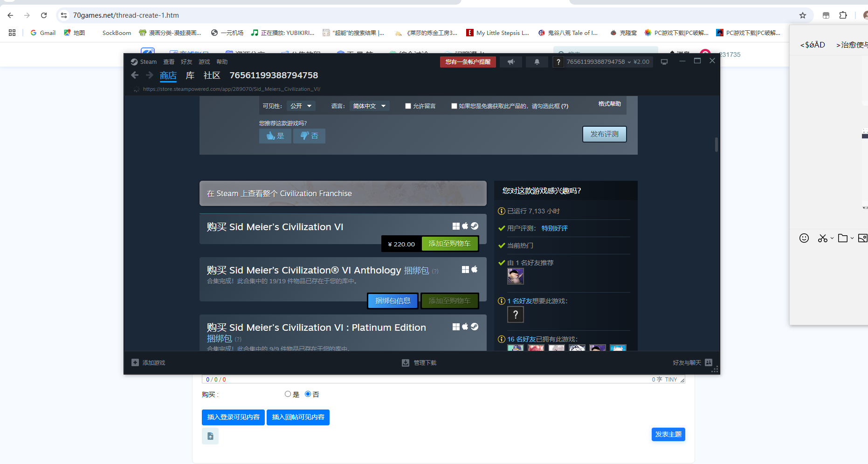
Task: Click the Steam forward navigation arrow
Action: point(150,75)
